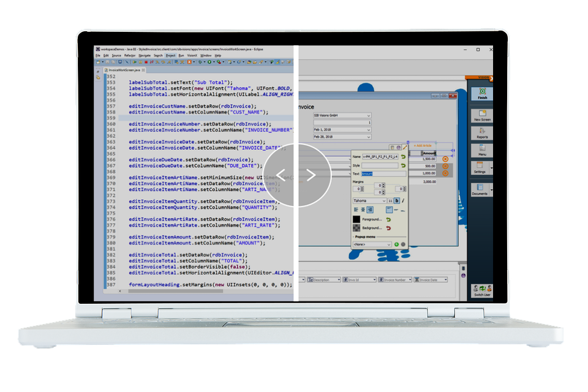Expand the Documents button dropdown arrow
Viewport: 588px width, 392px height.
point(491,189)
